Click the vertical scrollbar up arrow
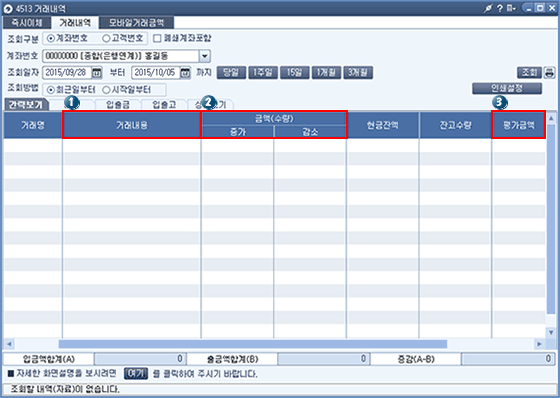 tap(551, 118)
